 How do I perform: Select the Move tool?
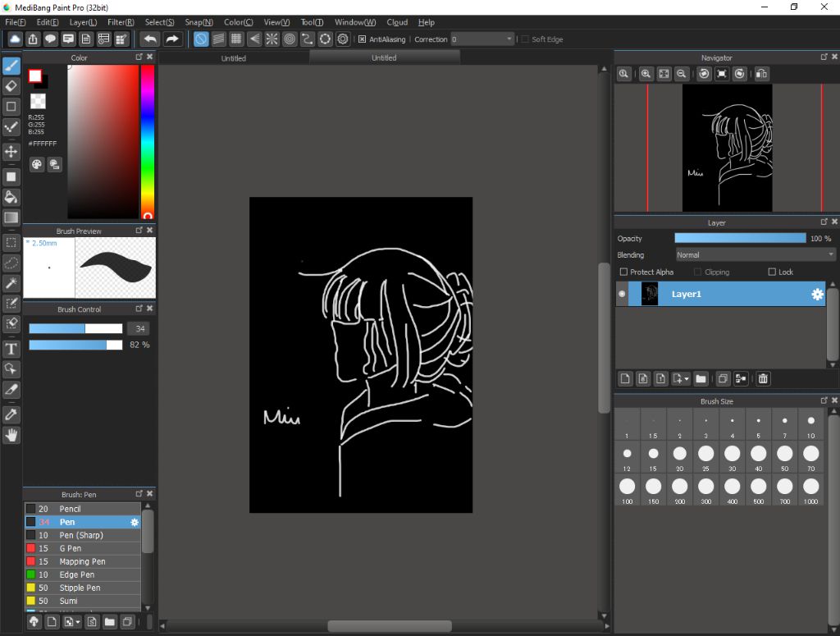[11, 152]
